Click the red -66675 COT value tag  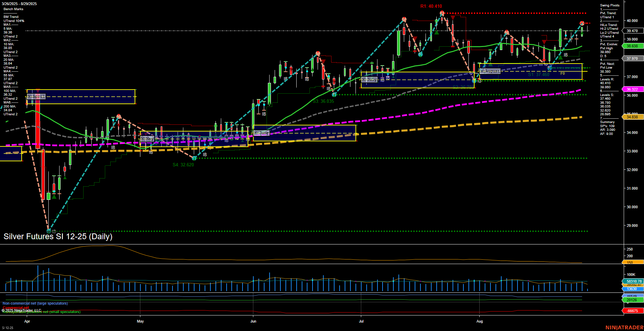(x=632, y=311)
